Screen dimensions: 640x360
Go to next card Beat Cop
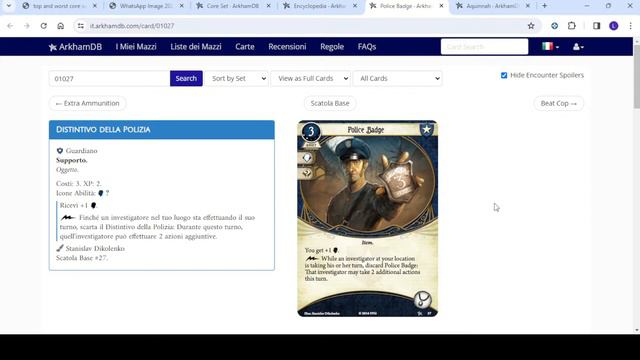(558, 103)
